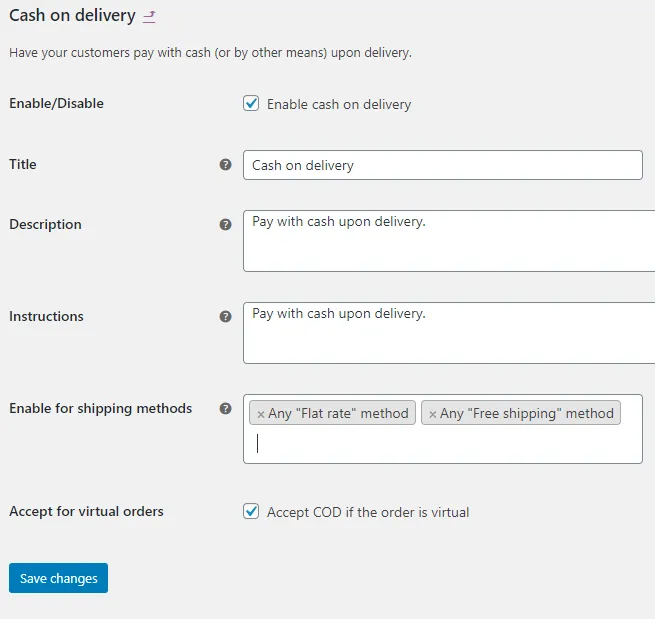Image resolution: width=655 pixels, height=619 pixels.
Task: Click the Save changes button
Action: pyautogui.click(x=58, y=578)
